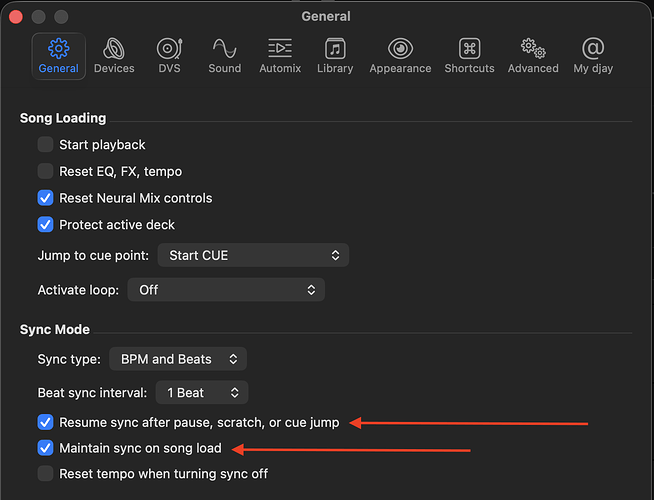Enable Start playback on song load
Screen dimensions: 654x500
tap(46, 145)
